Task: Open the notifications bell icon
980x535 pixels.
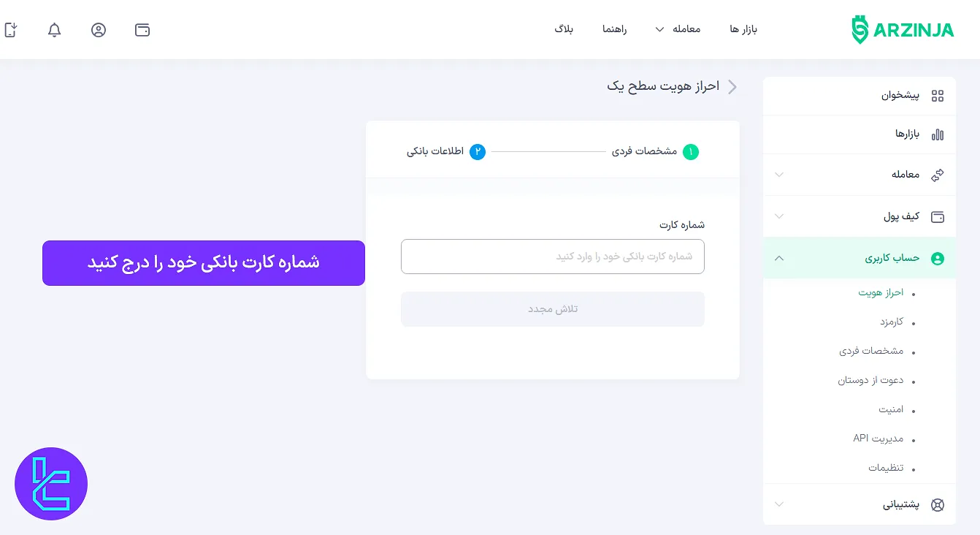Action: [x=54, y=30]
